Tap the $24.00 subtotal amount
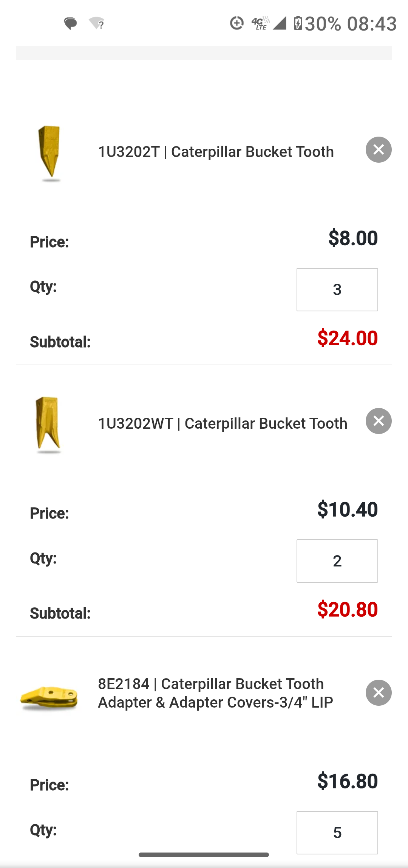This screenshot has height=868, width=408. click(x=347, y=338)
